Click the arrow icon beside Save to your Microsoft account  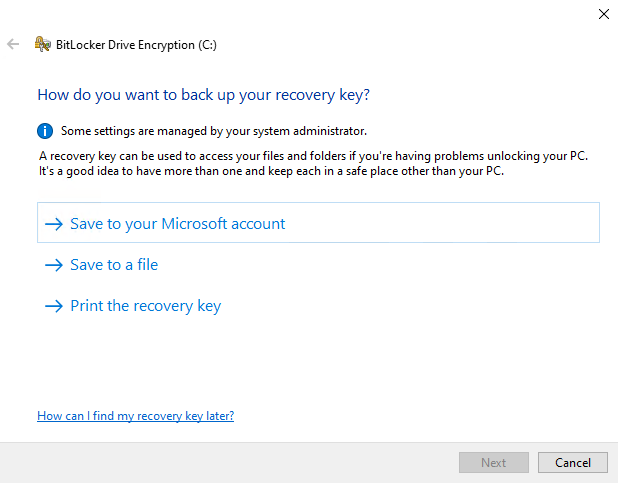(54, 224)
